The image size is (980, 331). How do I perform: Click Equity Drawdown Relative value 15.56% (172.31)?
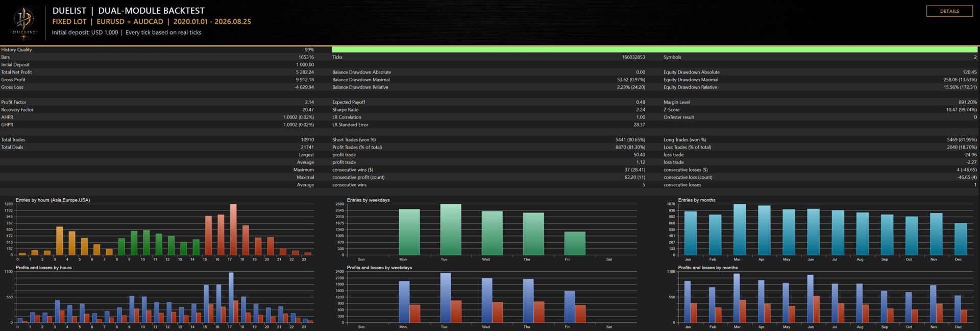coord(960,87)
